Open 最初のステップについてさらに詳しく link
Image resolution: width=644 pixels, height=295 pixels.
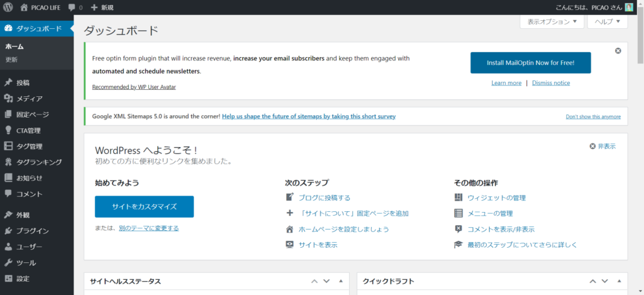(523, 245)
